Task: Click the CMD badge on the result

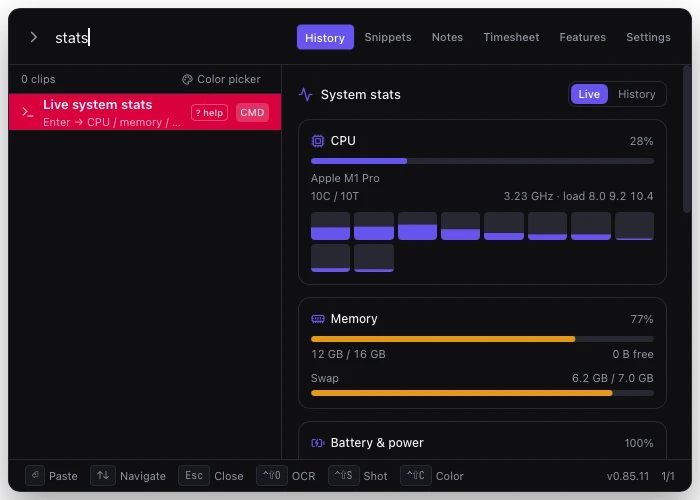Action: coord(252,112)
